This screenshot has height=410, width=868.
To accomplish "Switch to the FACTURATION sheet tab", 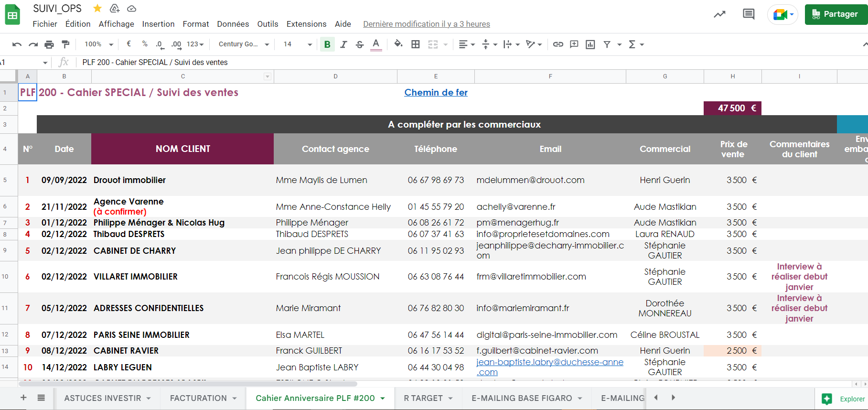I will (x=198, y=398).
